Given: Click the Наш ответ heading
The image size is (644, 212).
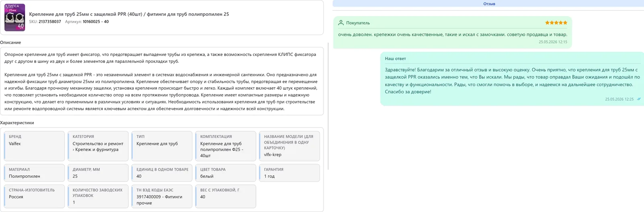Looking at the screenshot, I should [395, 59].
